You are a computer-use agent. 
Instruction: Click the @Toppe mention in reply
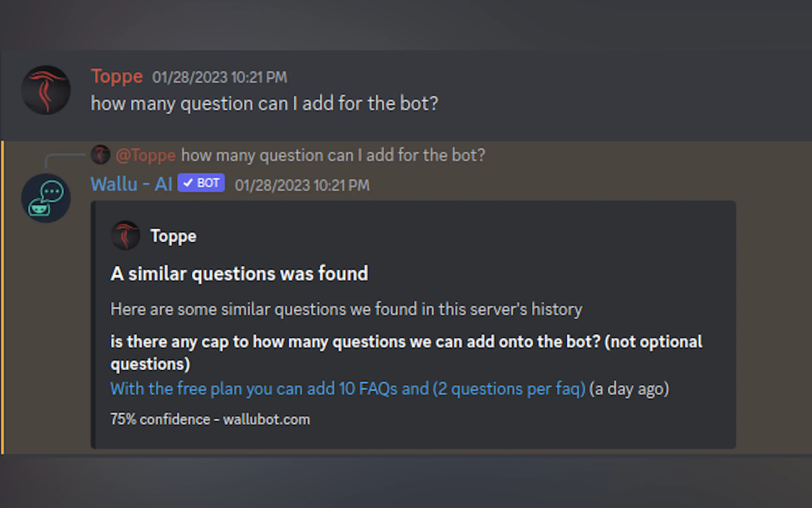click(x=145, y=155)
